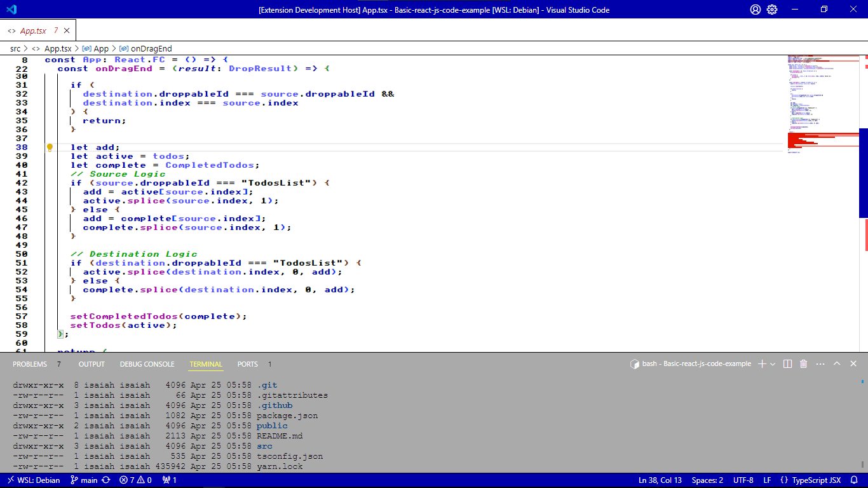Click the Ln 38, Col 13 indicator

coord(660,480)
